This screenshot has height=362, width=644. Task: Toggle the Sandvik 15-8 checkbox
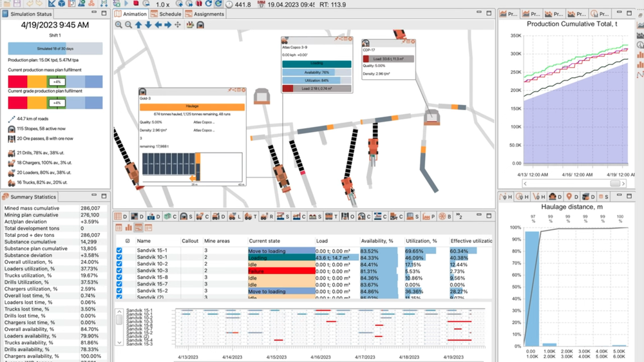[x=119, y=278]
